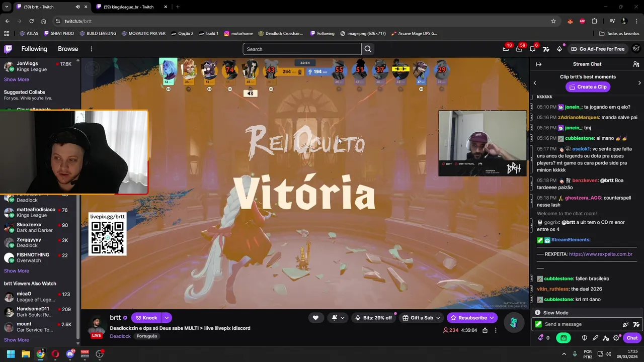Open whispers icon with 6 badge
644x362 pixels.
click(x=533, y=49)
